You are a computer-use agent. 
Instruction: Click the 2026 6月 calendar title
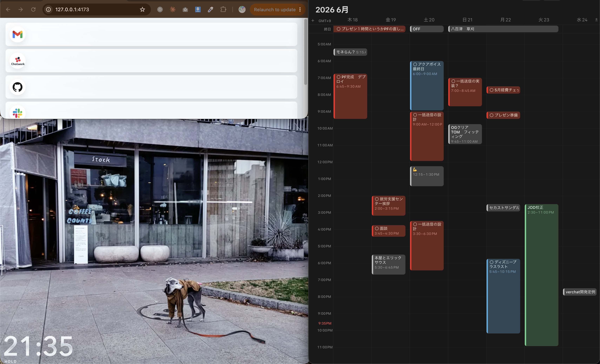(x=332, y=10)
